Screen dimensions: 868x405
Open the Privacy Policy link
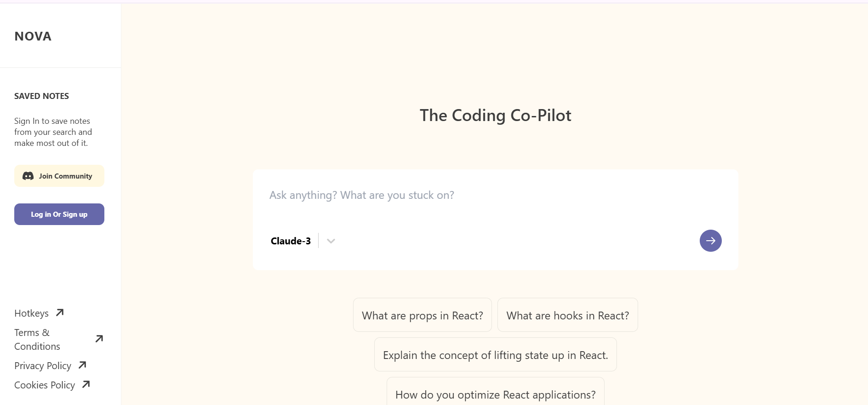click(x=43, y=366)
